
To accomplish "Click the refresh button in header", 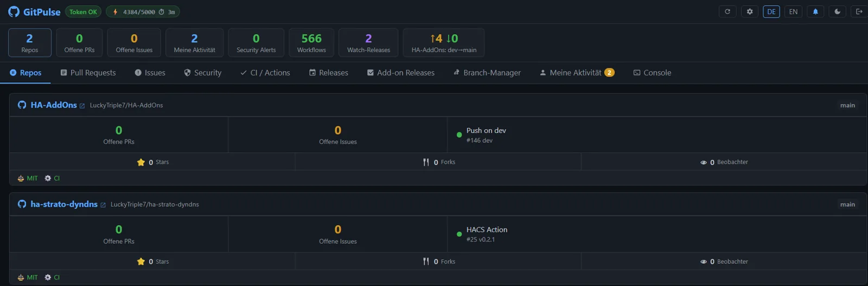I will tap(727, 11).
